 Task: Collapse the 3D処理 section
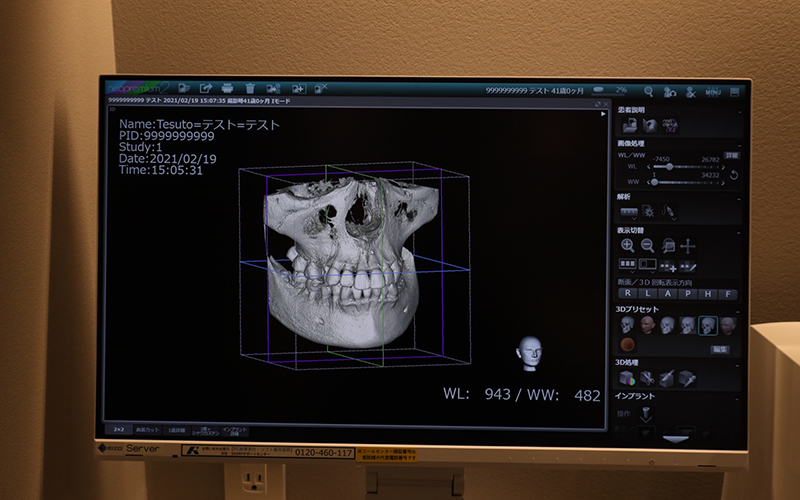pyautogui.click(x=737, y=364)
